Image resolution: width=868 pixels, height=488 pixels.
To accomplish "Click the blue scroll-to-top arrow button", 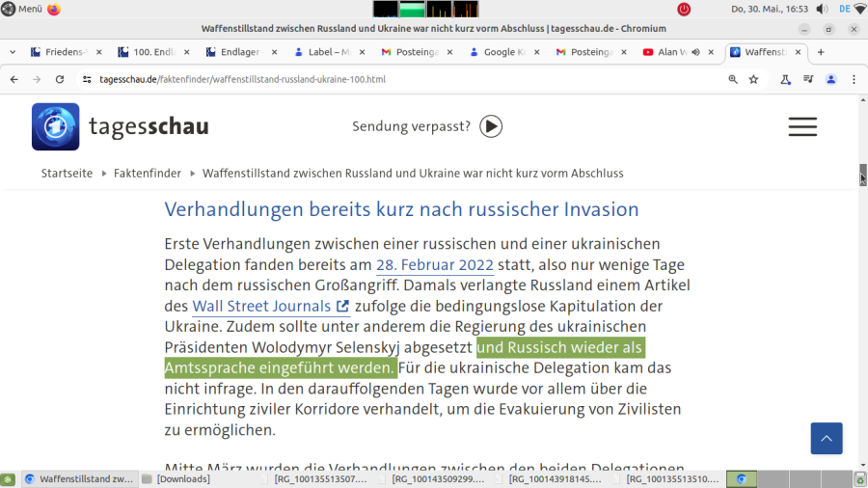I will click(826, 439).
